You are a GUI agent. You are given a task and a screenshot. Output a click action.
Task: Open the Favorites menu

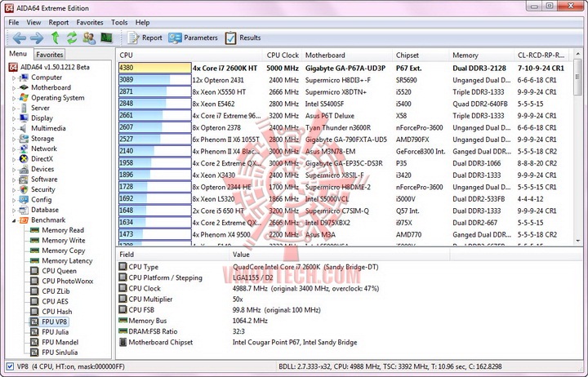click(x=90, y=23)
